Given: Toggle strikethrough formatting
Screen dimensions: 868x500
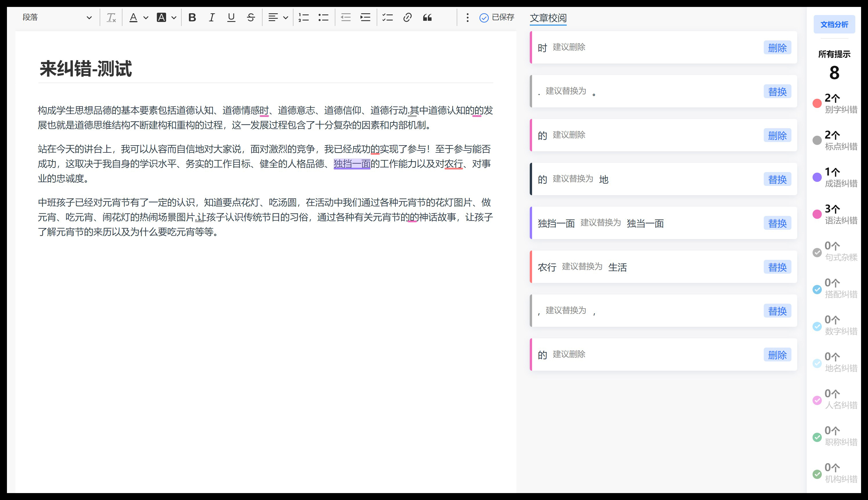Looking at the screenshot, I should click(x=251, y=18).
